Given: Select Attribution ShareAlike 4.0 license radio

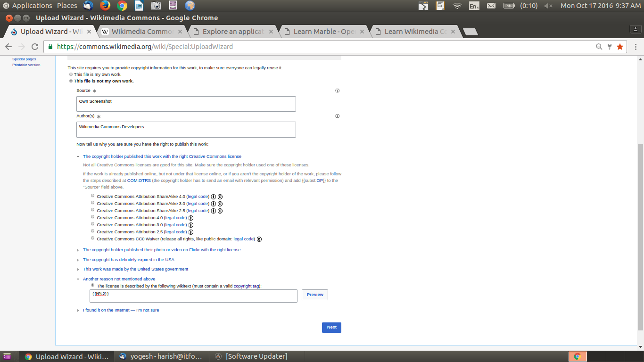Looking at the screenshot, I should pos(93,196).
